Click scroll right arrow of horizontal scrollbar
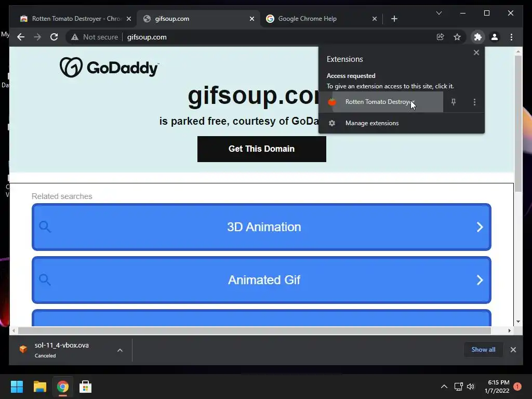The height and width of the screenshot is (399, 532). [509, 330]
